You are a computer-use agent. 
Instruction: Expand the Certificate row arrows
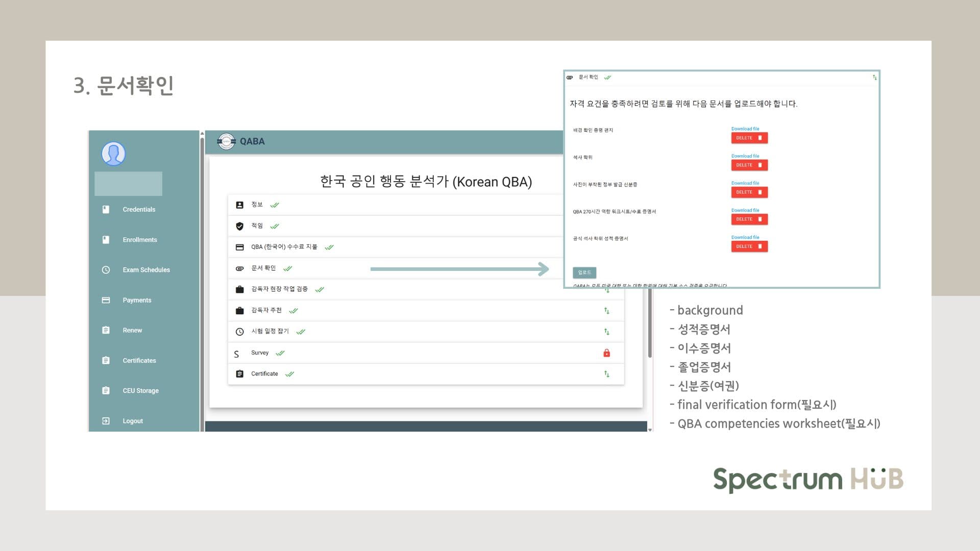[606, 374]
